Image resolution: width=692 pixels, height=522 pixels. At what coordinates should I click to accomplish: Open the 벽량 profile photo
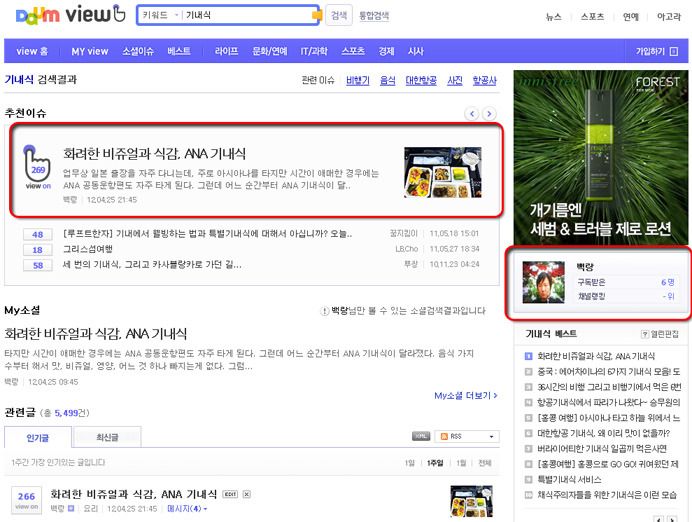tap(544, 282)
